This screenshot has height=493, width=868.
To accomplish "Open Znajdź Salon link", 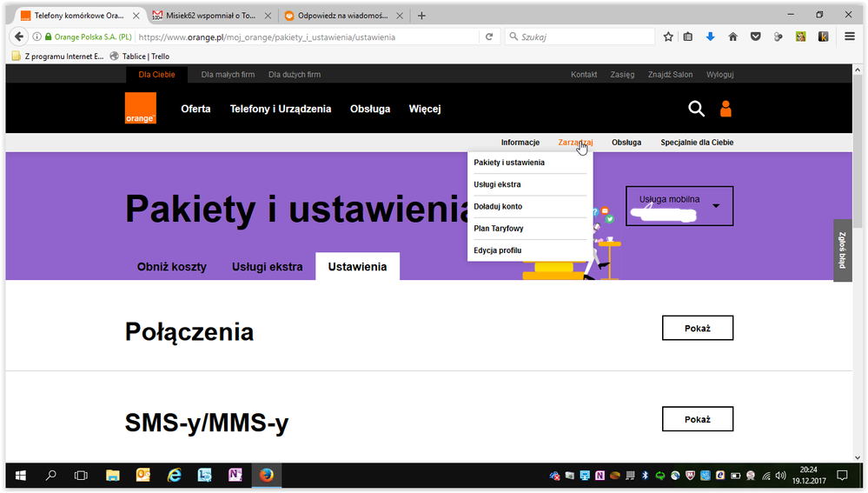I will (671, 74).
